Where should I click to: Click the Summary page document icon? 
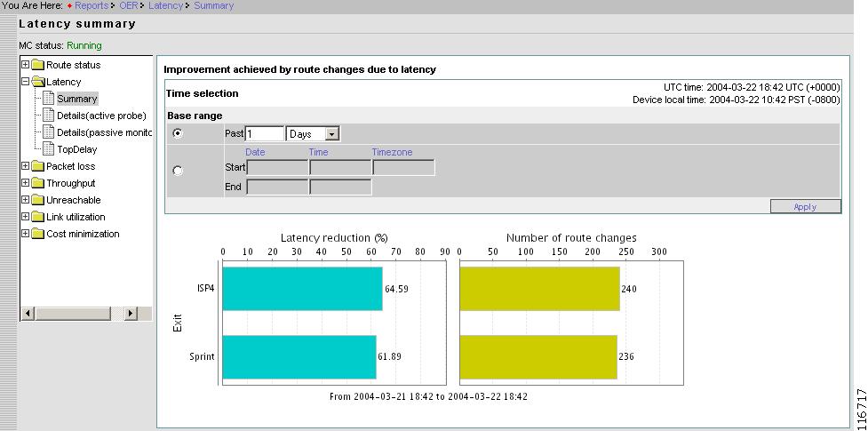(x=49, y=99)
